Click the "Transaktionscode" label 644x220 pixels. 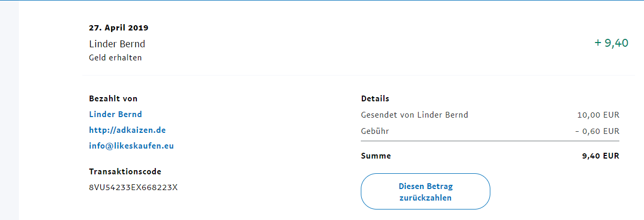125,172
